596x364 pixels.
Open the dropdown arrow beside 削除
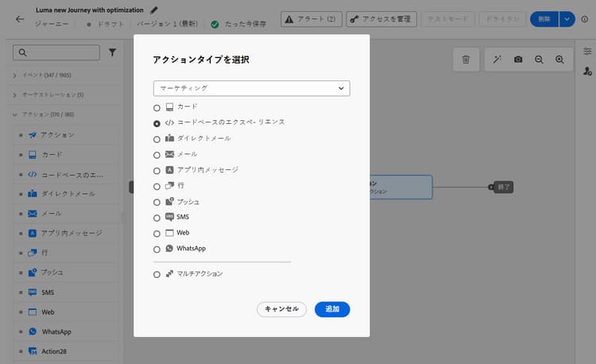coord(567,19)
